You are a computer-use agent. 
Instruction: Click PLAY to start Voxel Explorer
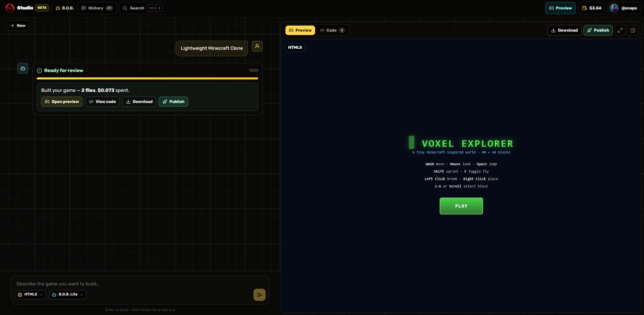pyautogui.click(x=461, y=206)
